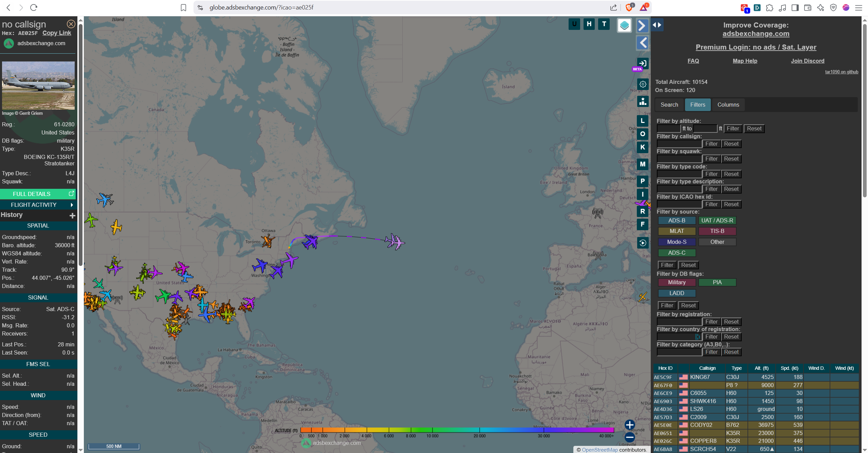Reset the type code filter
This screenshot has width=868, height=453.
[x=731, y=174]
